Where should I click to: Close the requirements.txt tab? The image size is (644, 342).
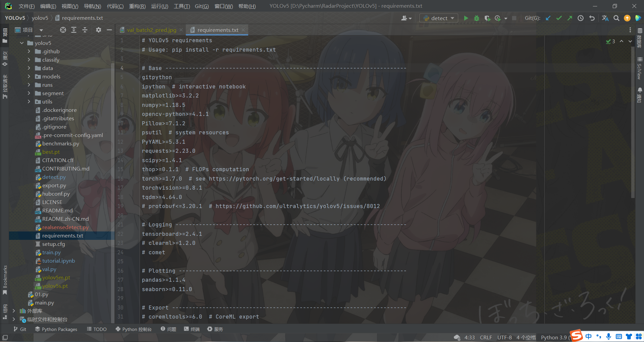(243, 30)
